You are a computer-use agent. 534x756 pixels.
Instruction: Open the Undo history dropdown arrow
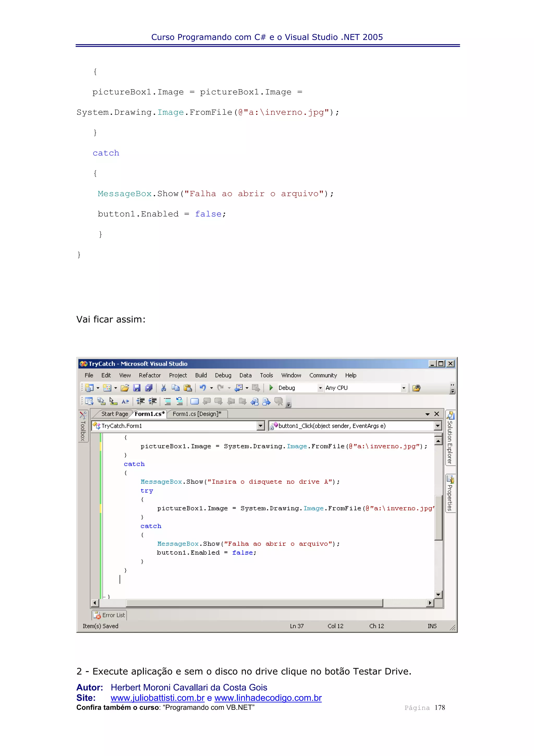[211, 388]
